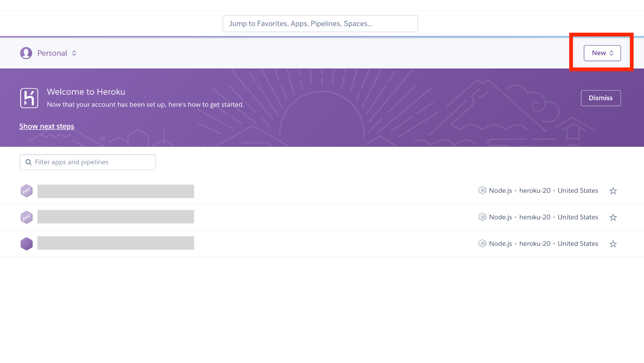Click the Show next steps link

46,126
